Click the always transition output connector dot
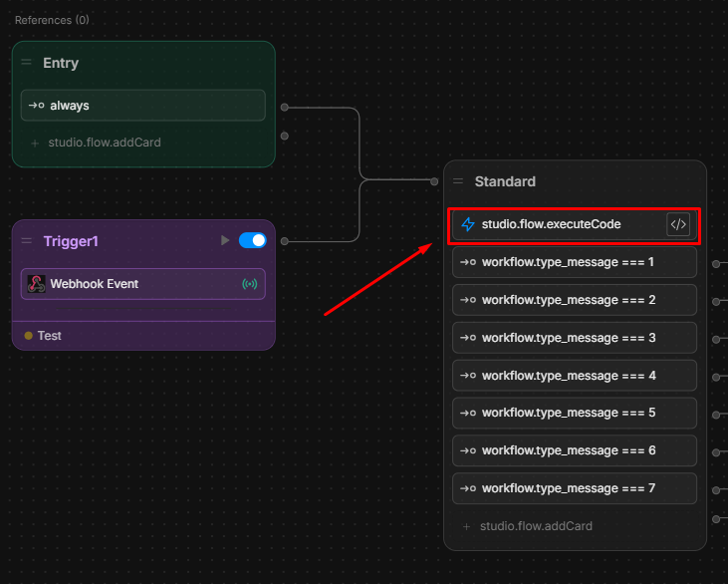This screenshot has width=728, height=584. [285, 106]
